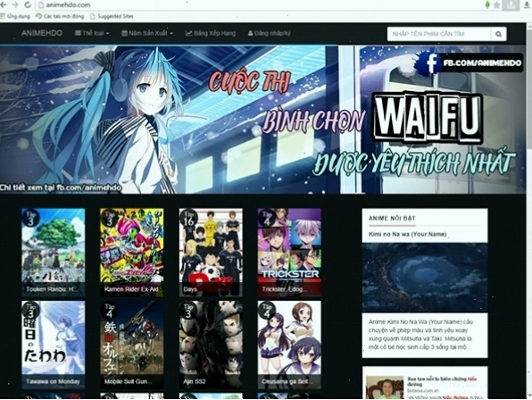The image size is (532, 400).
Task: Open the Suggested Sites bookmark
Action: click(112, 16)
